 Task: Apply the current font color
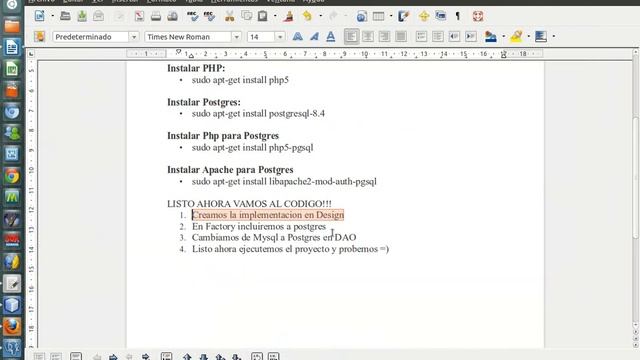pos(491,36)
